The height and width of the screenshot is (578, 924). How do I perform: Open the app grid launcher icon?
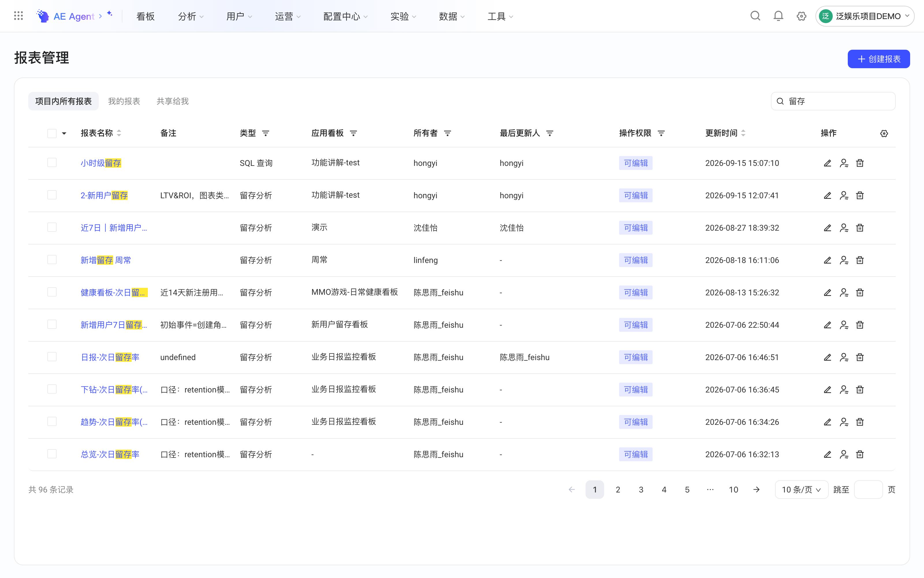tap(18, 16)
